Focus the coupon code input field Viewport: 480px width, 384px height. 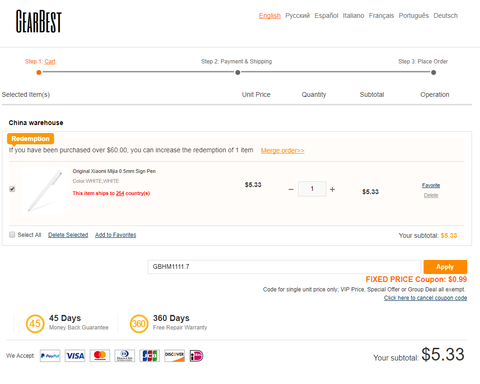(284, 267)
